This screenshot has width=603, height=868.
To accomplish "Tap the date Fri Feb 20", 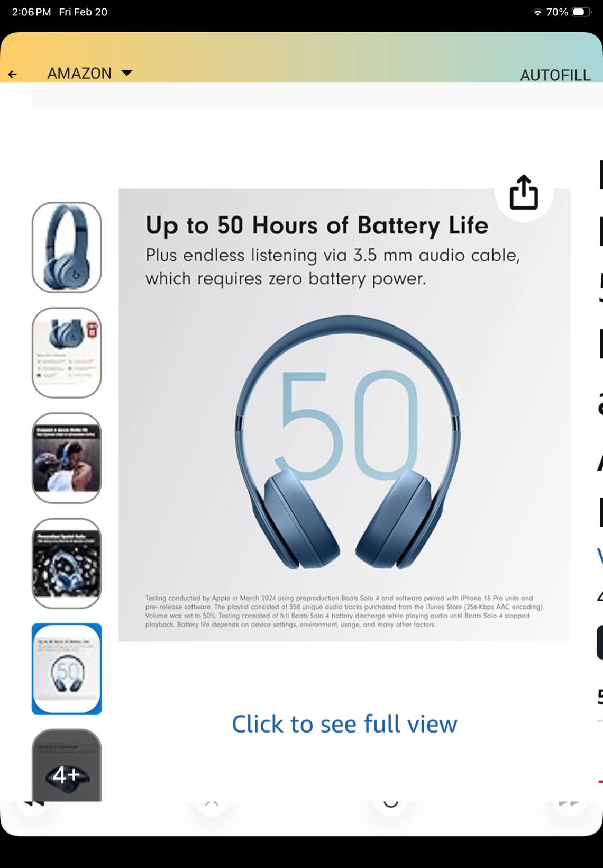I will (83, 12).
